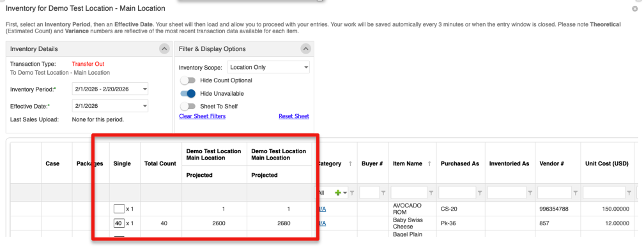
Task: Click the Purchased As filter text box
Action: pos(457,193)
